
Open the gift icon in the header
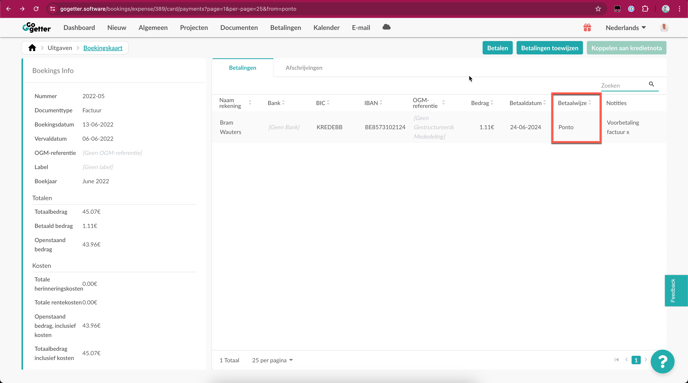(587, 28)
